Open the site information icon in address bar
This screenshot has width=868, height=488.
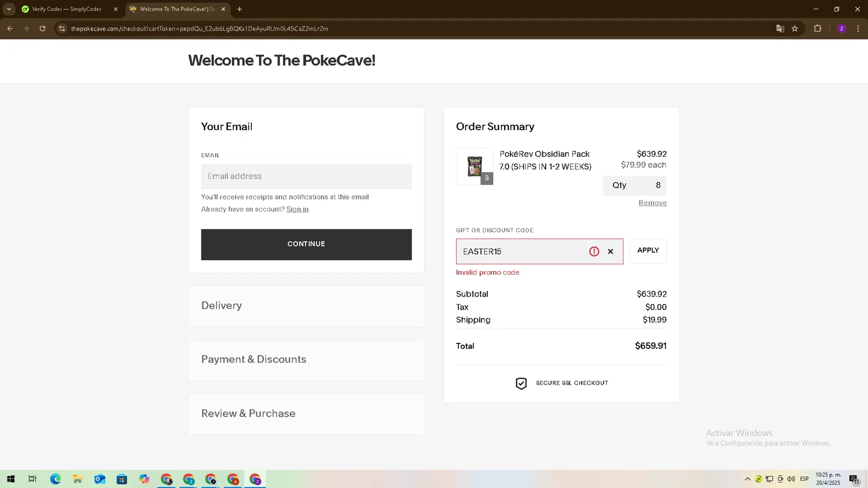[x=62, y=28]
